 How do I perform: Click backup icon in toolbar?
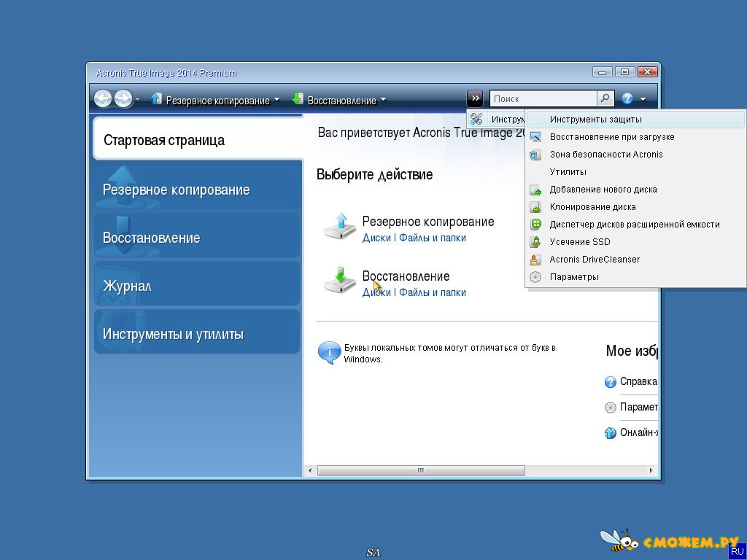[x=156, y=98]
